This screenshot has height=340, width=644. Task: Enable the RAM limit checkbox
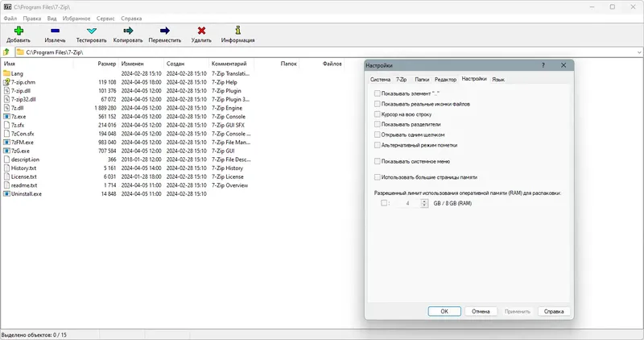[x=384, y=203]
